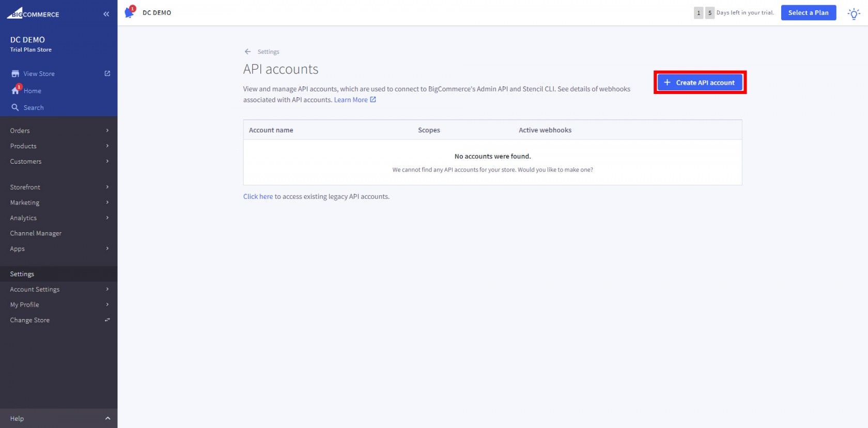This screenshot has height=428, width=868.
Task: Click the View Store storefront icon
Action: coord(16,74)
